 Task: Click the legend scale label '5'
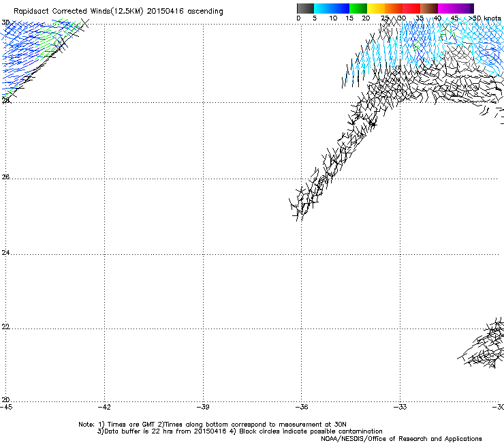click(x=315, y=18)
